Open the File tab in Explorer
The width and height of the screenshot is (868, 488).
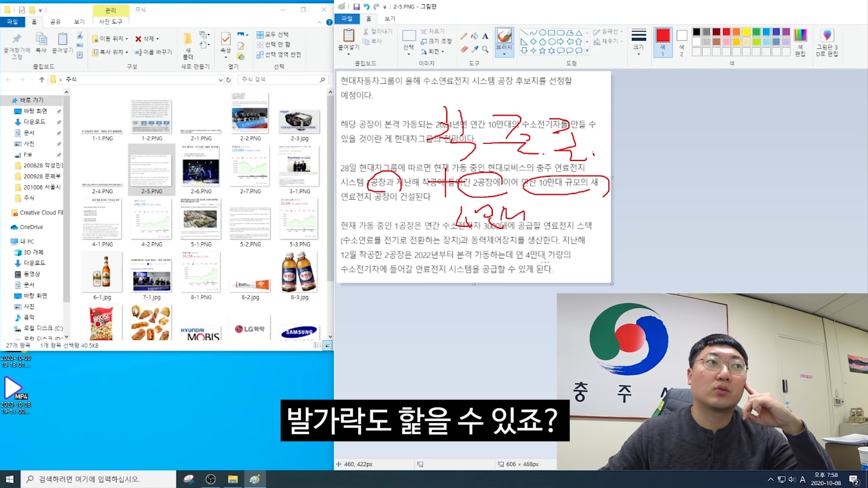click(12, 22)
